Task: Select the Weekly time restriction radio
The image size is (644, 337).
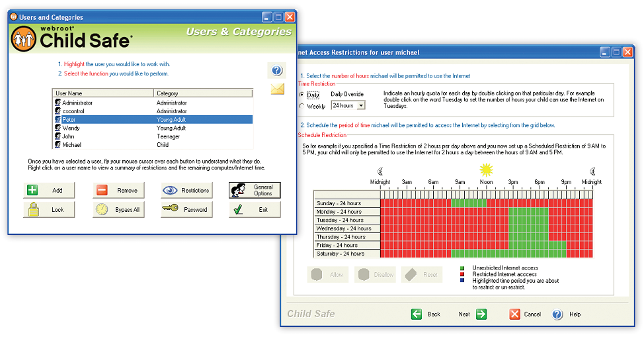Action: (x=302, y=106)
